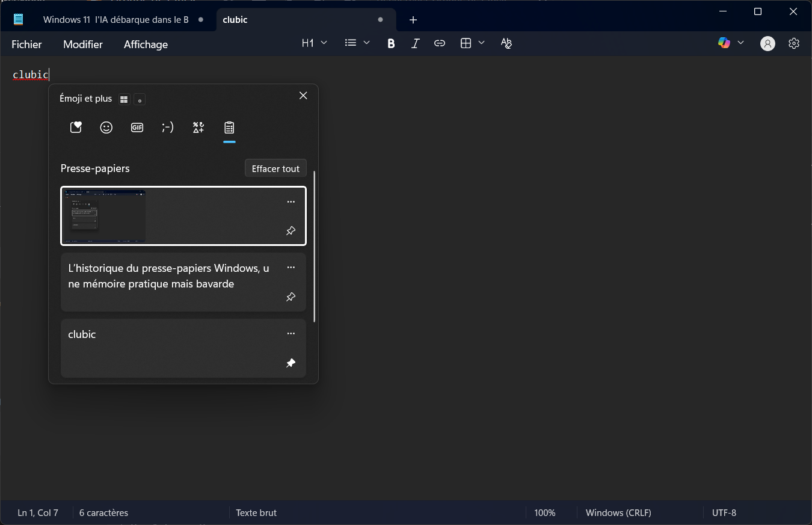Click the Effacer tout button
The width and height of the screenshot is (812, 525).
275,168
